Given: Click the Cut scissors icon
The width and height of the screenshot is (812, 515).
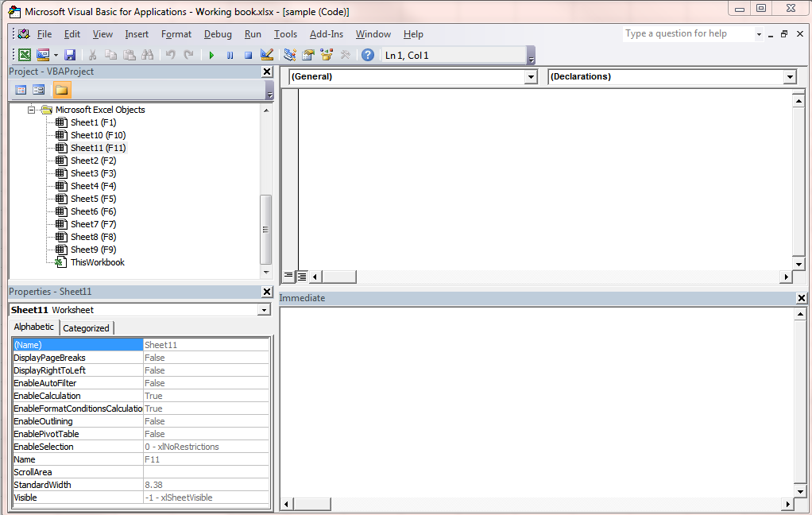Looking at the screenshot, I should click(x=93, y=55).
